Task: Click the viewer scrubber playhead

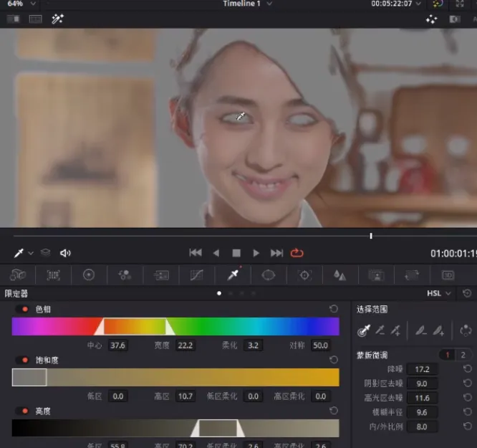Action: tap(371, 236)
